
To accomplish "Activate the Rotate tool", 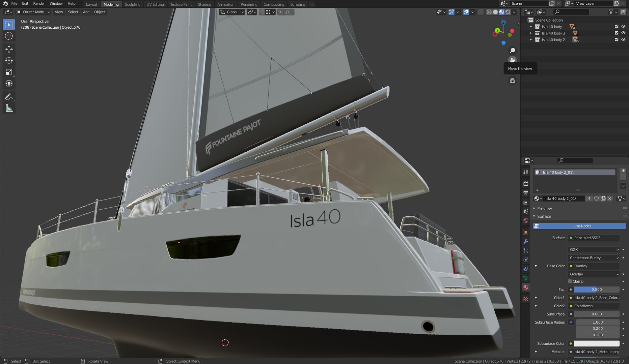I will point(9,61).
